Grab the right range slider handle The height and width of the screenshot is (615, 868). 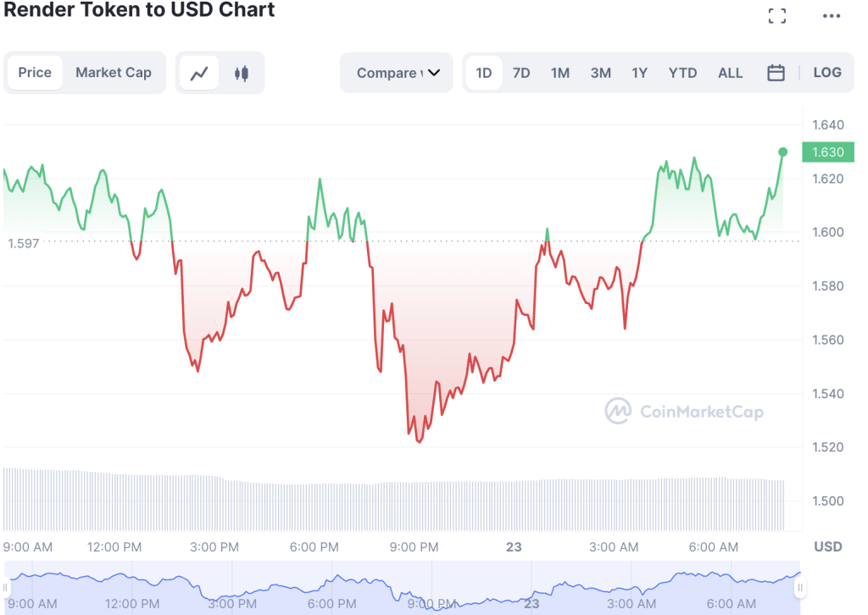point(800,587)
